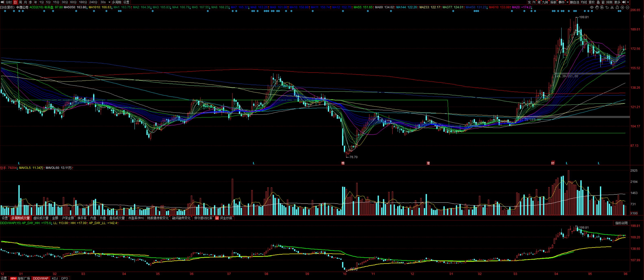Toggle the eye visibility icon
Viewport: 644px width, 280px height.
point(592,7)
